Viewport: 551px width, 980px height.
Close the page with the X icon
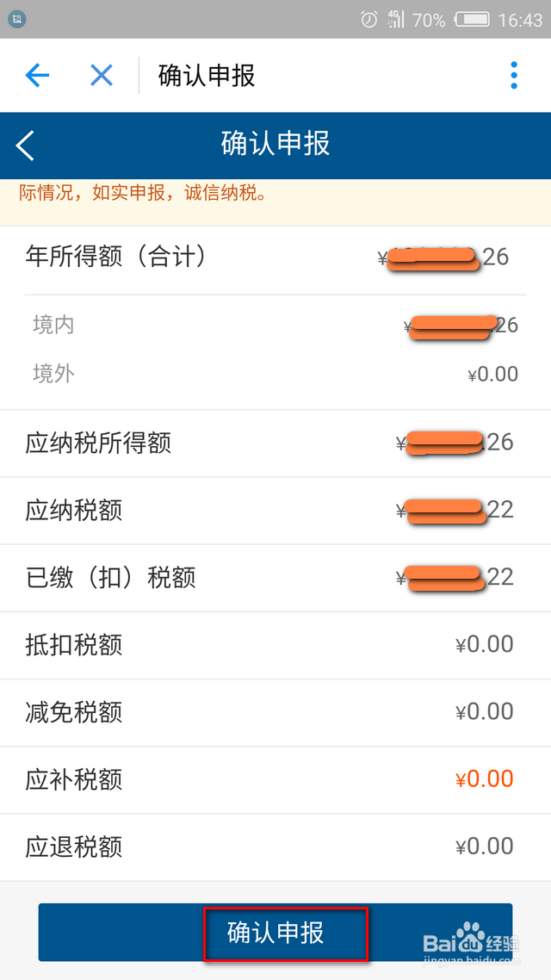coord(102,76)
